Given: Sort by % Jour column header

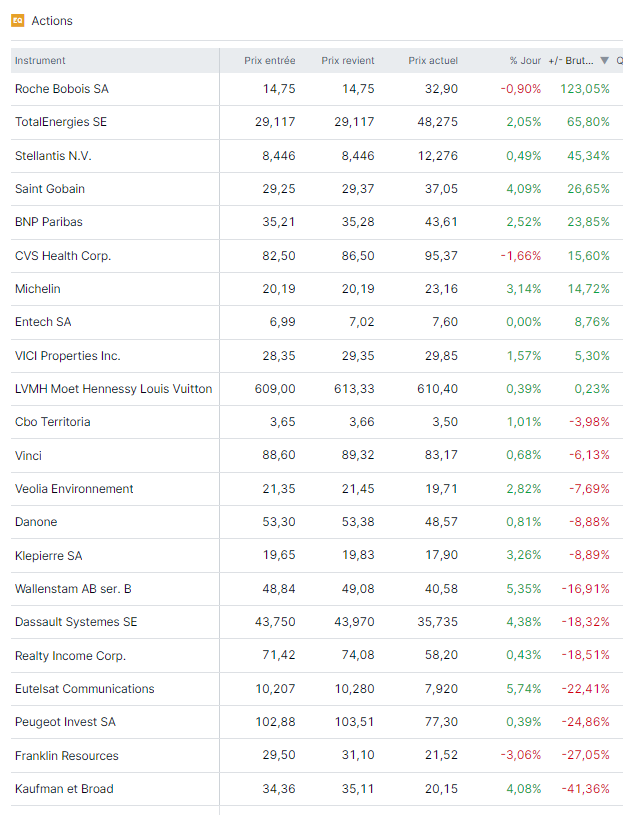Looking at the screenshot, I should pos(525,61).
